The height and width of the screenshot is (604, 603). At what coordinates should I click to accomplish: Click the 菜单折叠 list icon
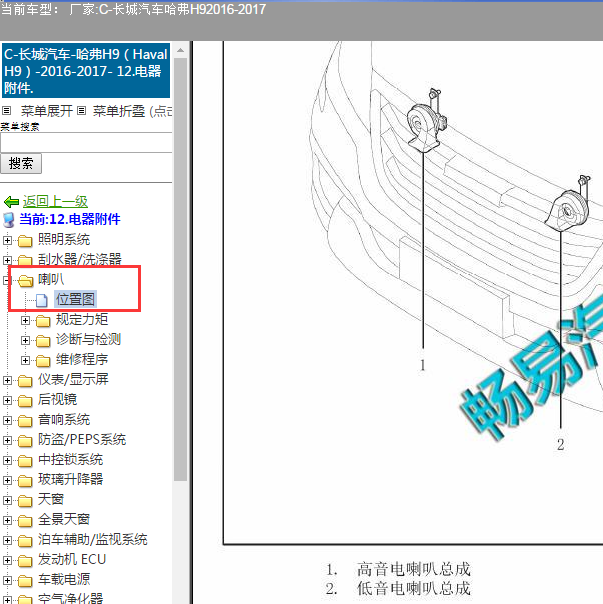click(81, 111)
